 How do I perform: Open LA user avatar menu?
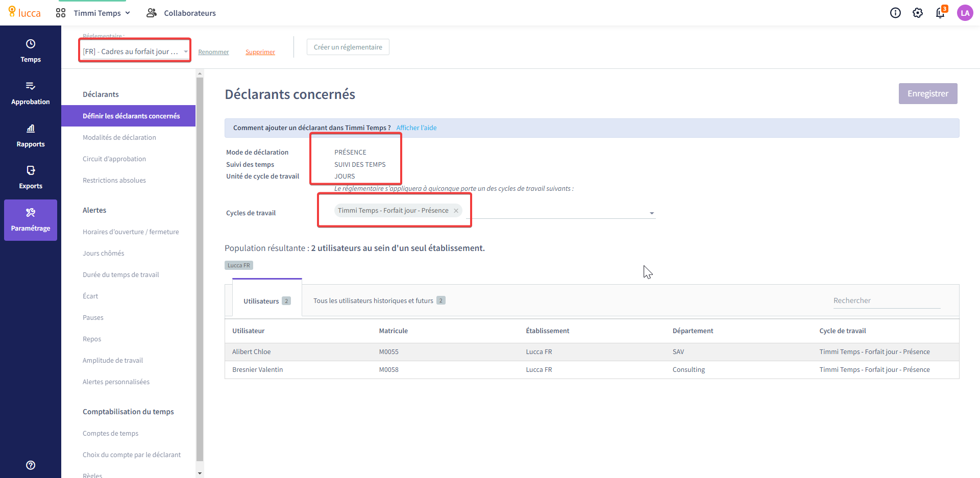[965, 13]
